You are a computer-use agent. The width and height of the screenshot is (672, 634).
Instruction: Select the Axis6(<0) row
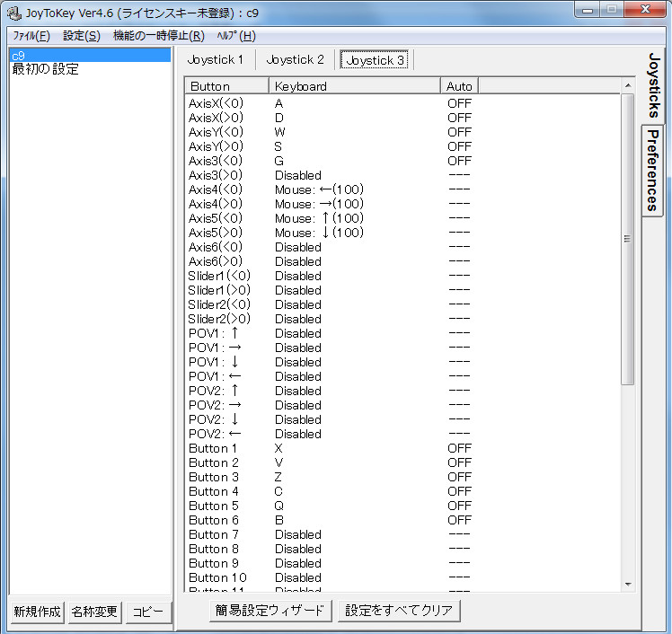tap(402, 247)
